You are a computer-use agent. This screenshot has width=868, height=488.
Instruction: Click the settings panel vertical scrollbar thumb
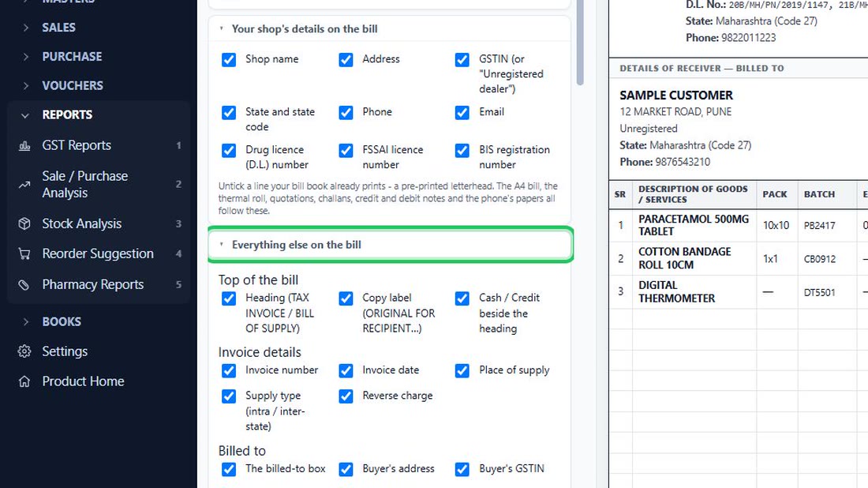[580, 42]
